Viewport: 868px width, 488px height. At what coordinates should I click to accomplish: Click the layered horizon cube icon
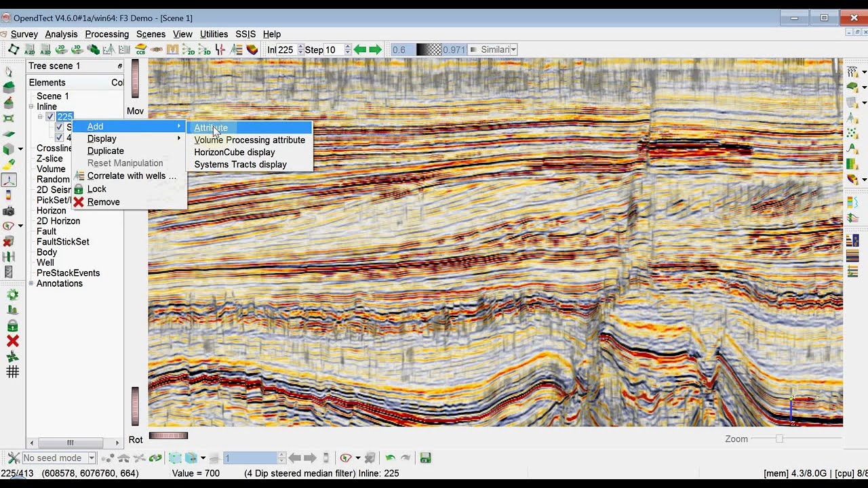click(252, 49)
